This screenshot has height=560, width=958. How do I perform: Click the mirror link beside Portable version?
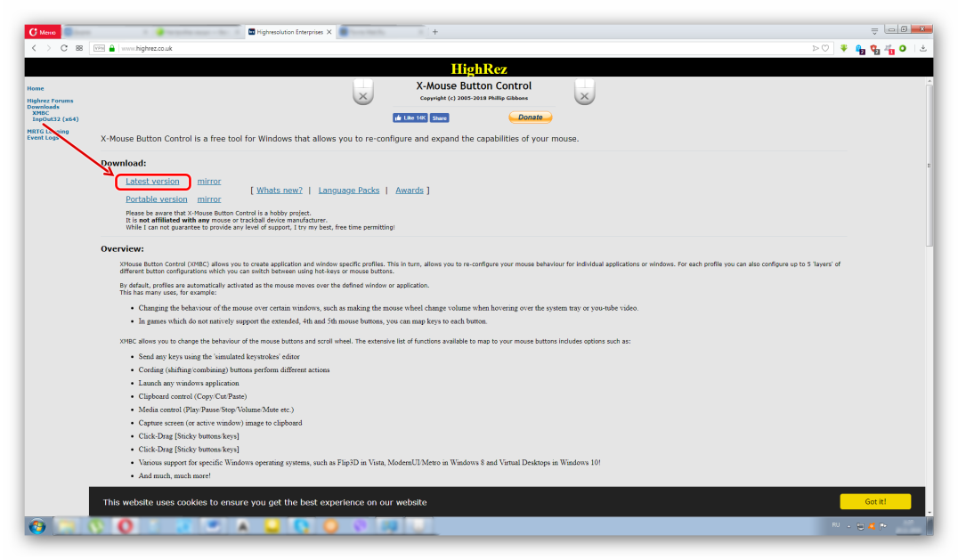click(x=209, y=199)
